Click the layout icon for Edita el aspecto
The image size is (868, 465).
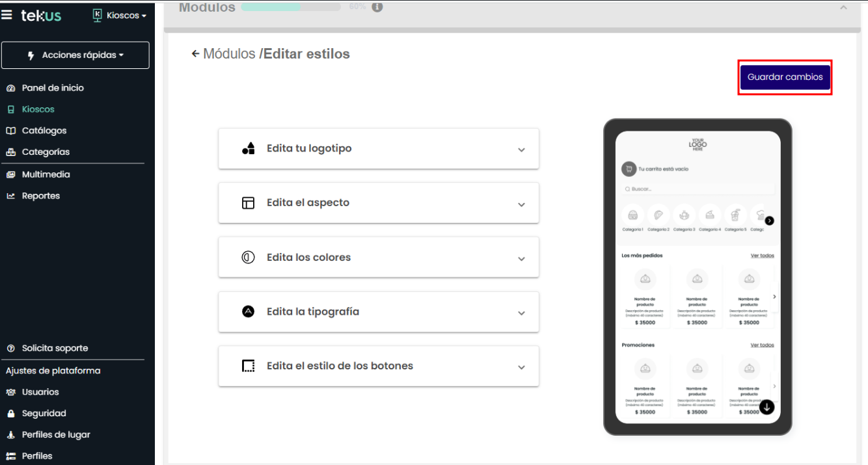(x=248, y=203)
